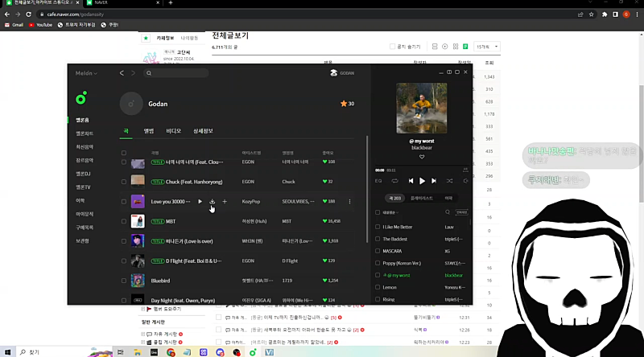Open 멜론차트 in the sidebar
644x357 pixels.
tap(84, 133)
